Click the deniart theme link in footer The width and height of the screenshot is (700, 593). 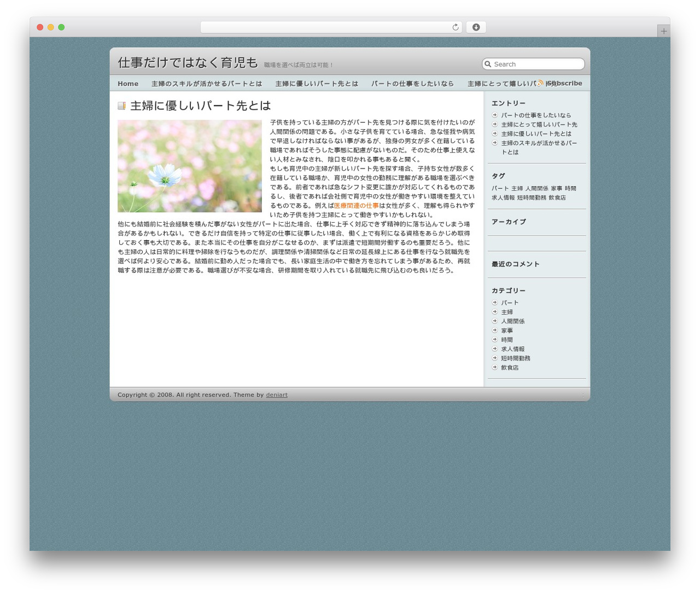click(277, 395)
